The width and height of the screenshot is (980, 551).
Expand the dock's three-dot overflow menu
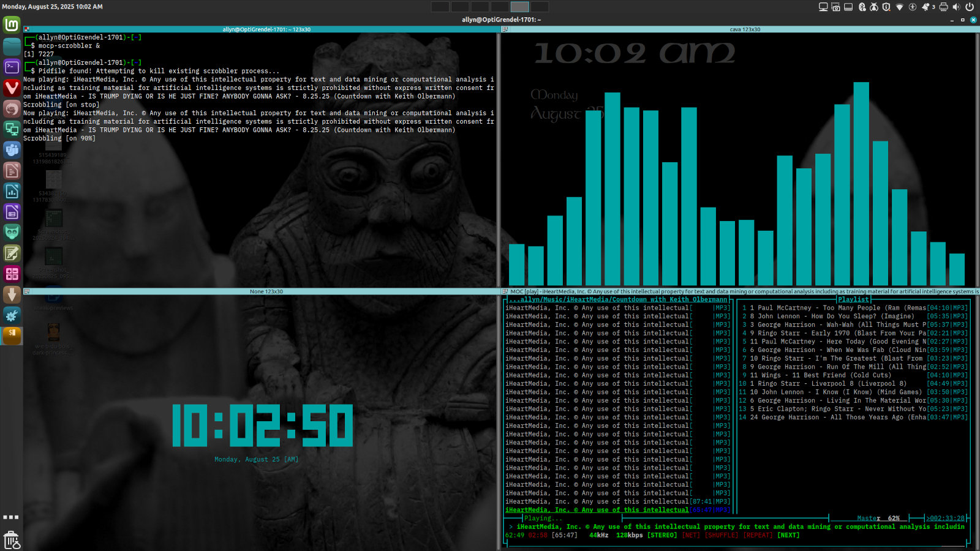[x=11, y=517]
